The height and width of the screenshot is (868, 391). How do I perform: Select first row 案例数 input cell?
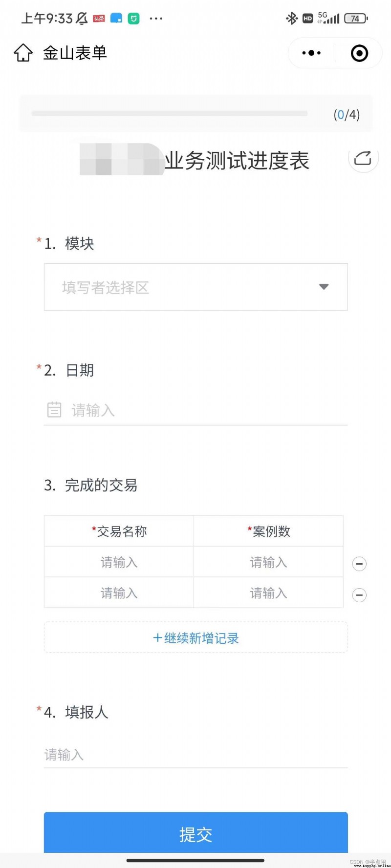(268, 562)
